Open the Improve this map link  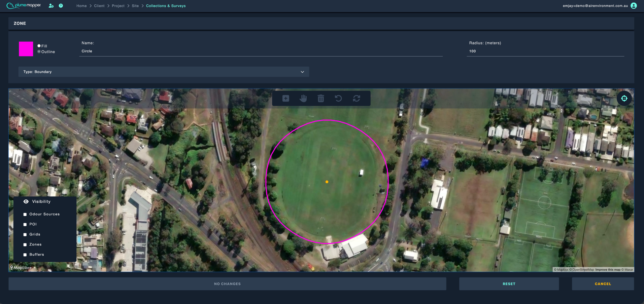[608, 270]
